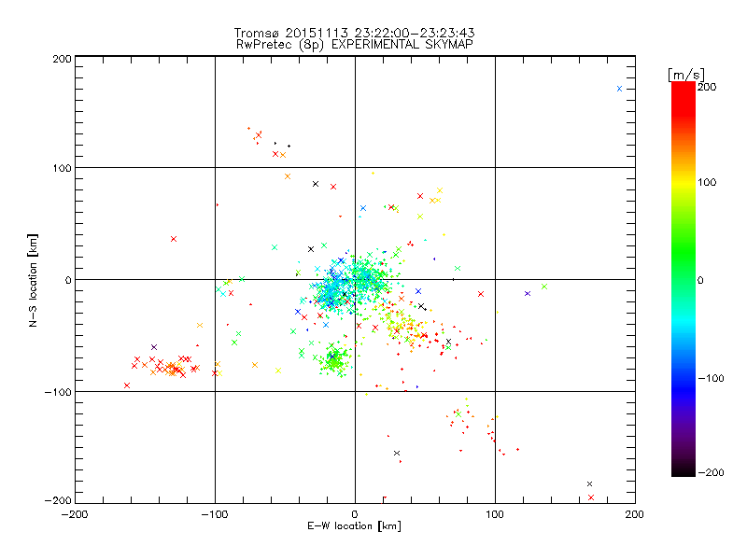This screenshot has width=747, height=560.
Task: Click the isolated red X near -130 km east, 35 km north
Action: [x=174, y=239]
